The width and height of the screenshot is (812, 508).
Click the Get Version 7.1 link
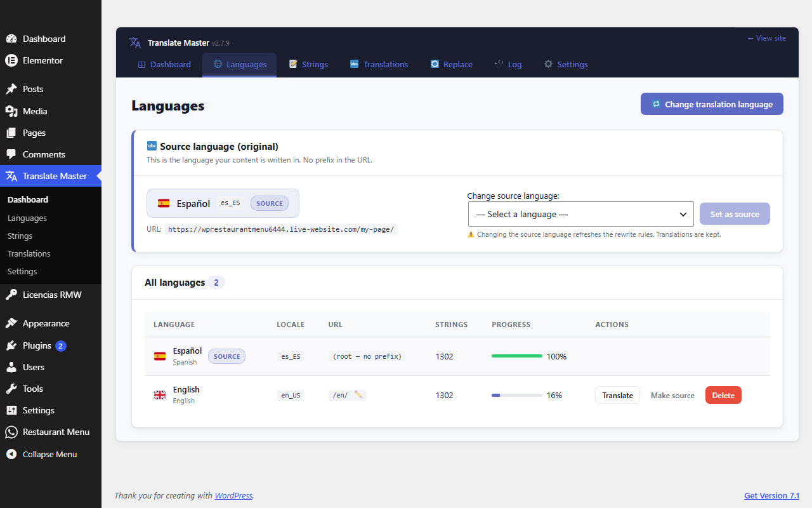[x=771, y=495]
